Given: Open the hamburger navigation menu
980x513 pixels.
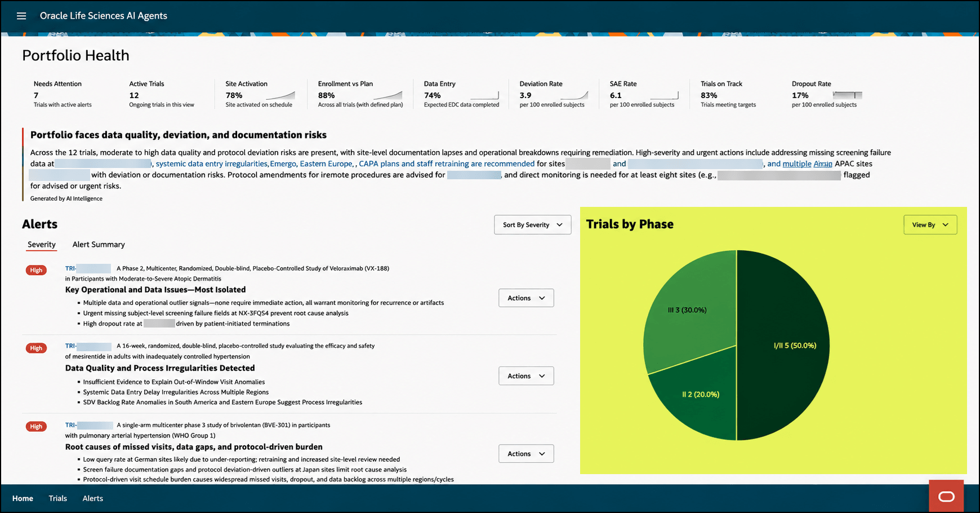Looking at the screenshot, I should [21, 16].
